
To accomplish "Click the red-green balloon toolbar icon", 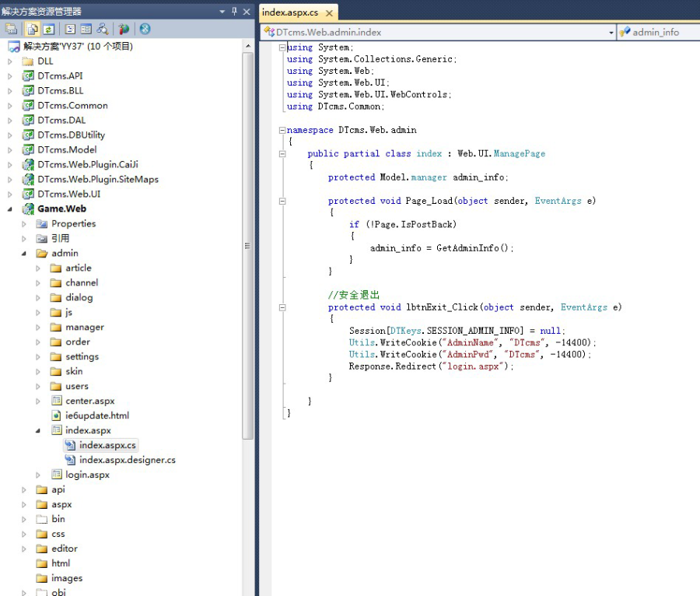I will point(124,29).
